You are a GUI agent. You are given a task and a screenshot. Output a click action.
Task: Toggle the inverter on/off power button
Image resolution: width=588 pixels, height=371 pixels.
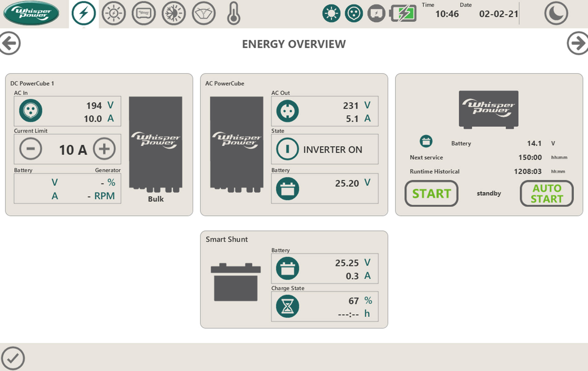[287, 149]
